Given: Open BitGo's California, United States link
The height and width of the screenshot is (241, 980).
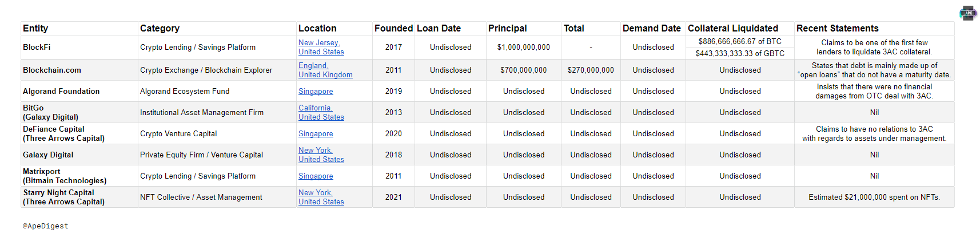Looking at the screenshot, I should point(321,112).
